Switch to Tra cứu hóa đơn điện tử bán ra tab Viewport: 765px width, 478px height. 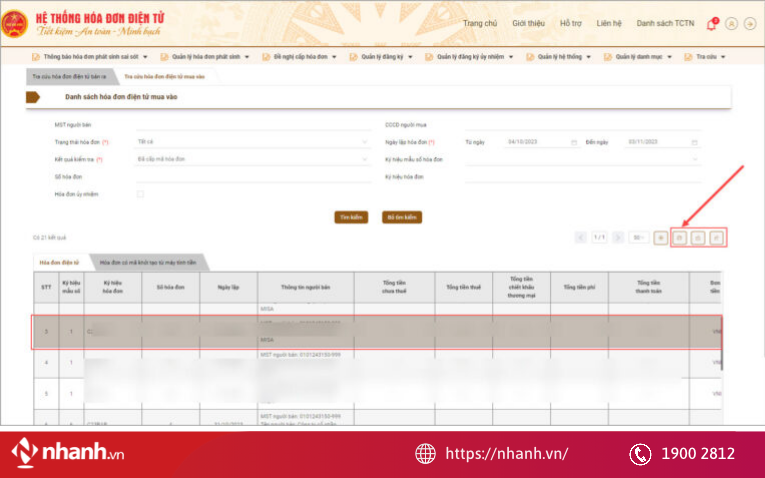tap(69, 77)
